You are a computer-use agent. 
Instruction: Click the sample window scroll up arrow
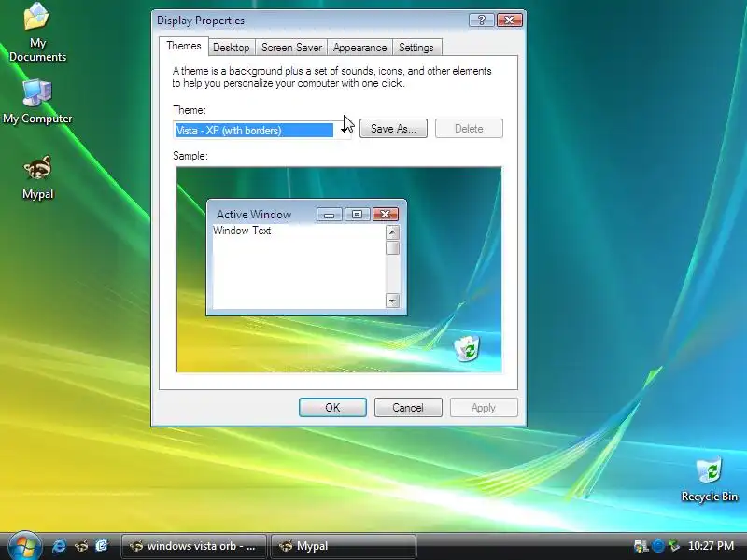point(392,232)
